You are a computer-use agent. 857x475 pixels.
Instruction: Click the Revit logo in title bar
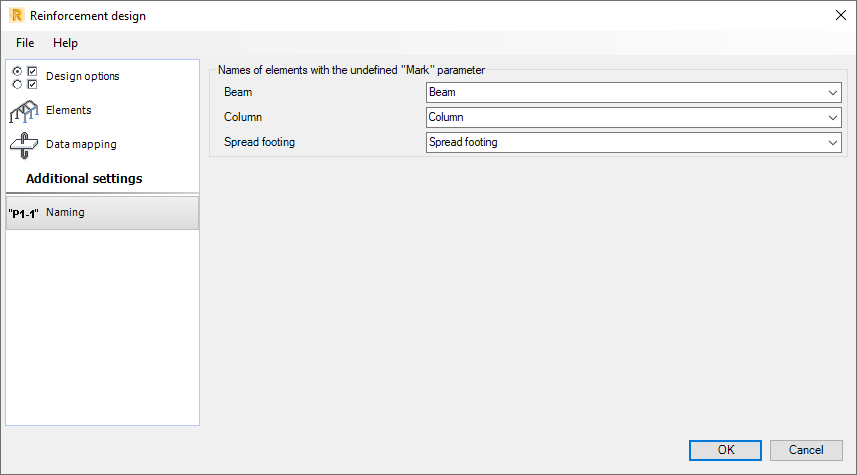(15, 15)
